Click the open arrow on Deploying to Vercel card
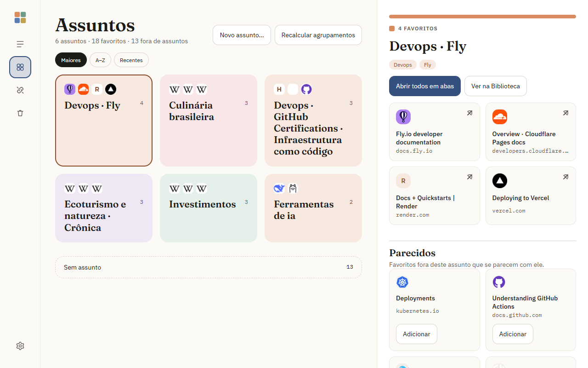The width and height of the screenshot is (588, 368). coord(565,177)
